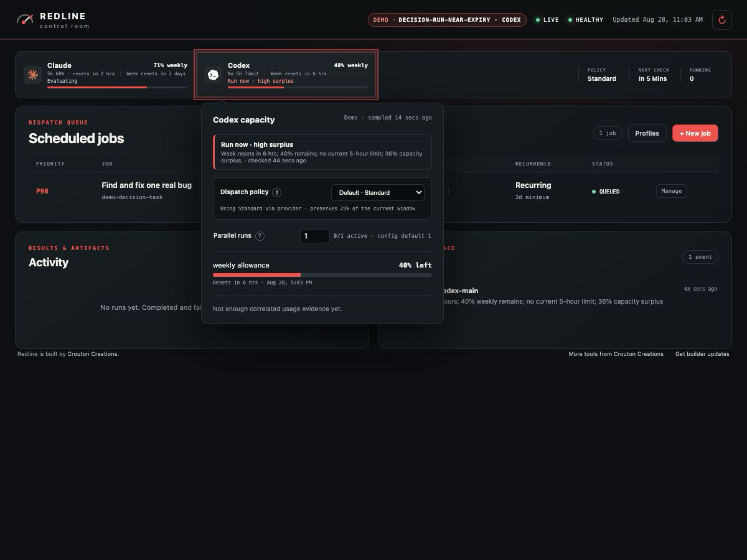The height and width of the screenshot is (560, 747).
Task: Click the 2d minimum text
Action: pyautogui.click(x=532, y=197)
